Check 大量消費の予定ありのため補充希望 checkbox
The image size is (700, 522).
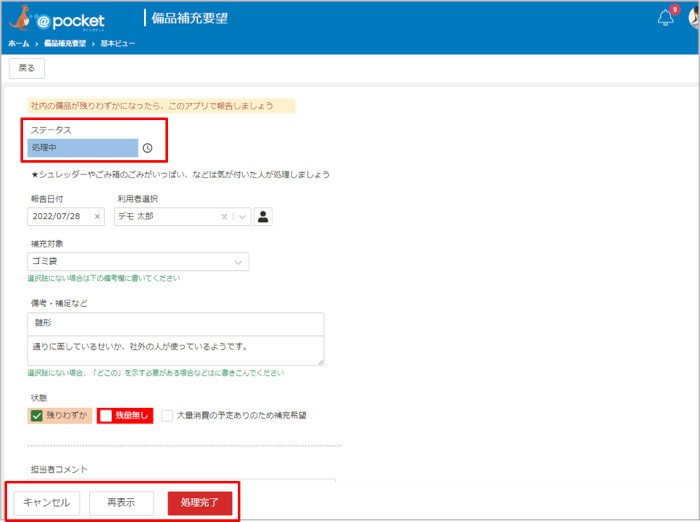[x=167, y=416]
